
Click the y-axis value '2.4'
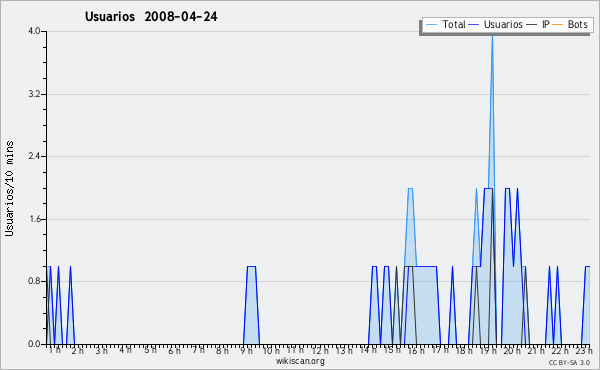point(34,156)
